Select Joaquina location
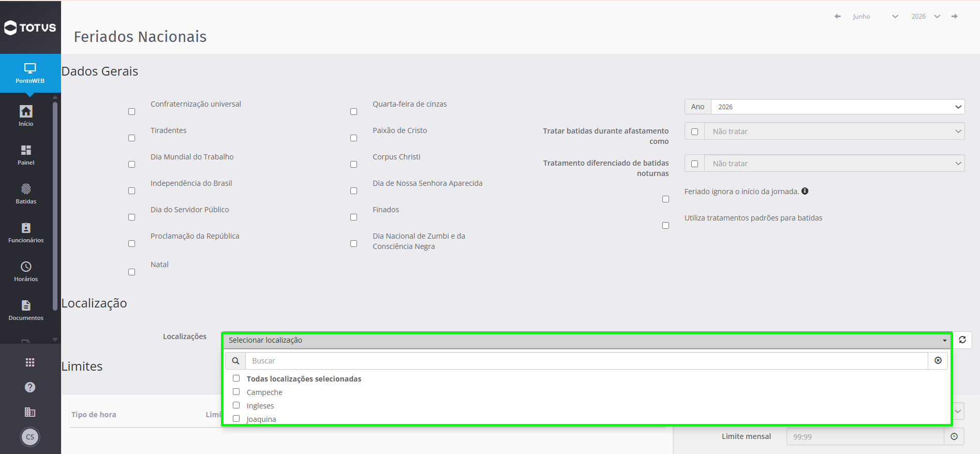 coord(236,419)
